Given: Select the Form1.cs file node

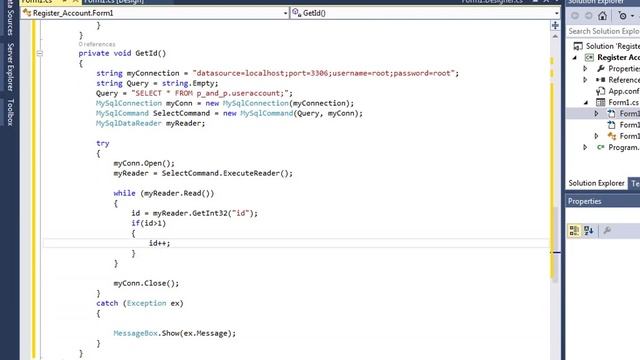Looking at the screenshot, I should pyautogui.click(x=618, y=102).
